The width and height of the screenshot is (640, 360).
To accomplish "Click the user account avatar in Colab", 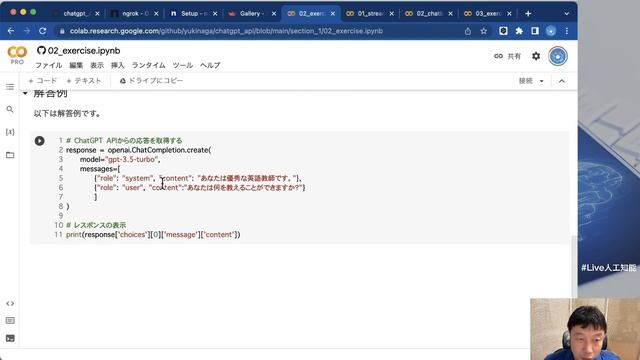I will point(558,56).
